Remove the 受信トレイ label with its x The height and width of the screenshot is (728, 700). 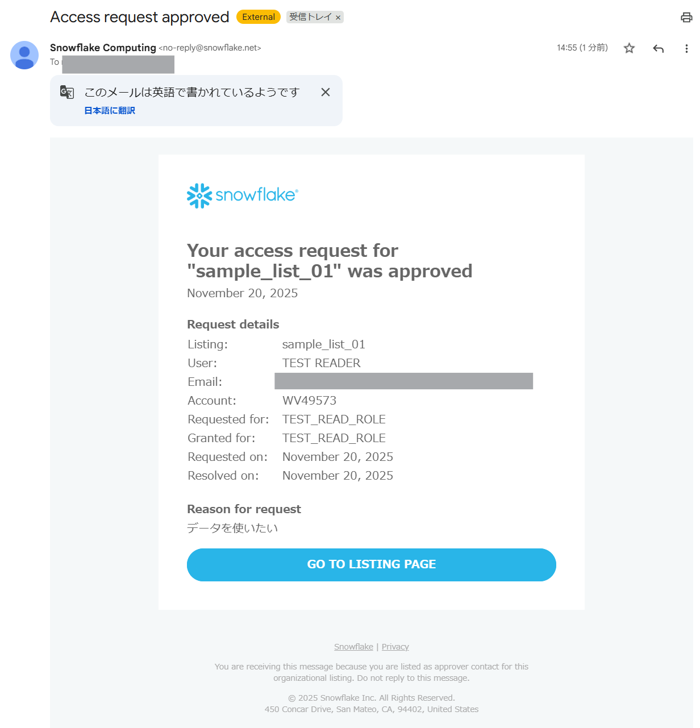pyautogui.click(x=338, y=18)
